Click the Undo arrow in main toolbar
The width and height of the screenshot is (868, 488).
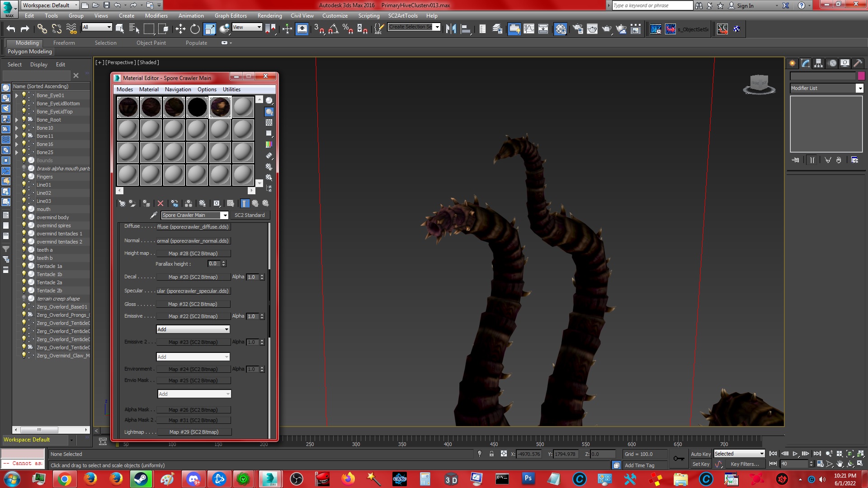coord(11,29)
